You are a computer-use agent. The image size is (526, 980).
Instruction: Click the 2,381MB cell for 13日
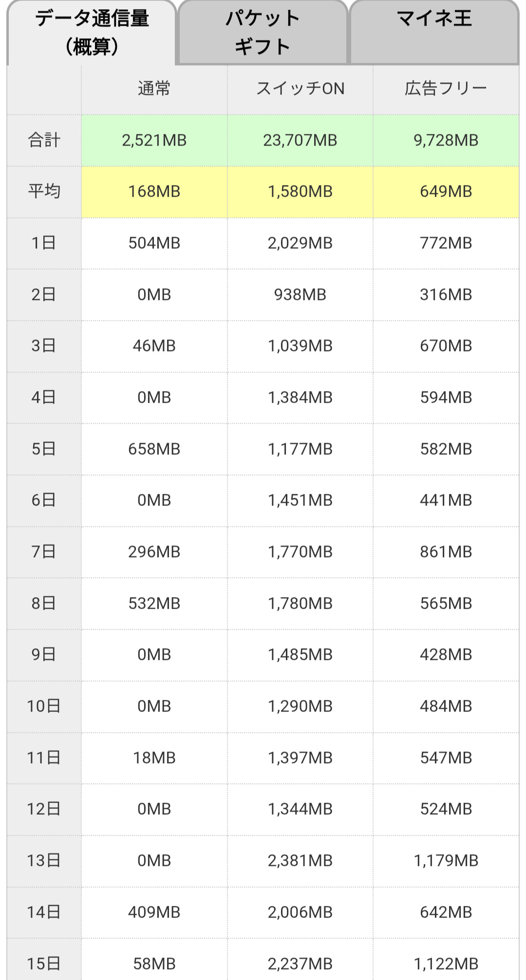pyautogui.click(x=300, y=861)
